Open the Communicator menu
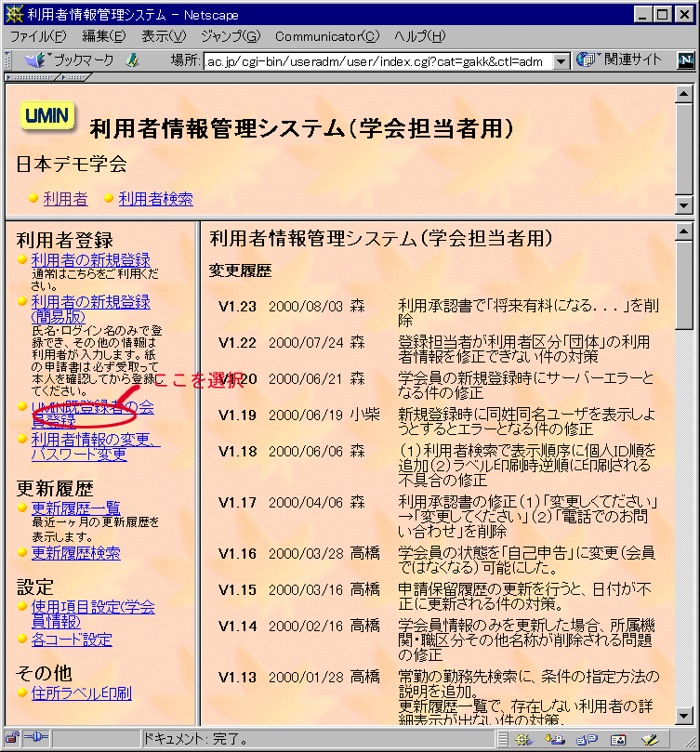This screenshot has width=700, height=752. point(327,36)
